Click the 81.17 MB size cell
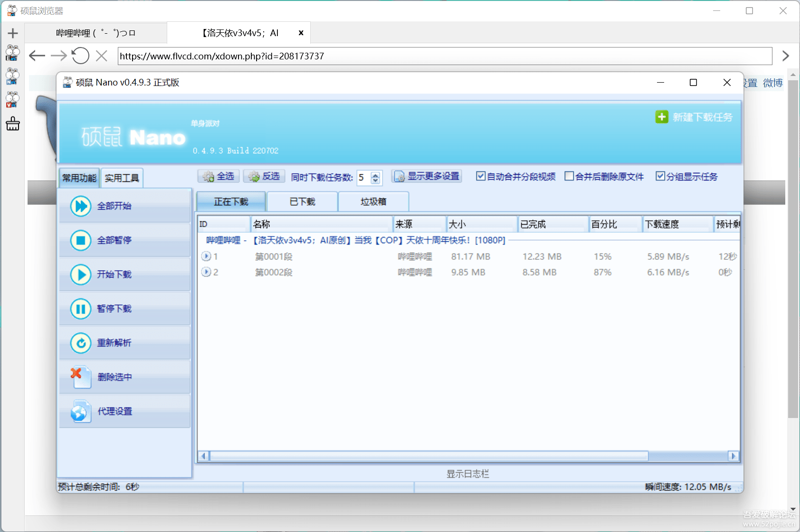This screenshot has height=532, width=800. pos(471,256)
